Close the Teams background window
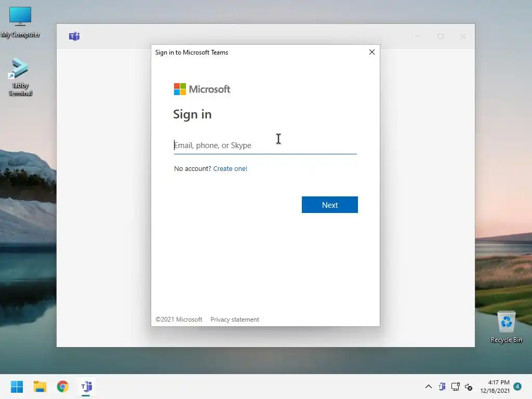The width and height of the screenshot is (532, 399). pyautogui.click(x=463, y=36)
